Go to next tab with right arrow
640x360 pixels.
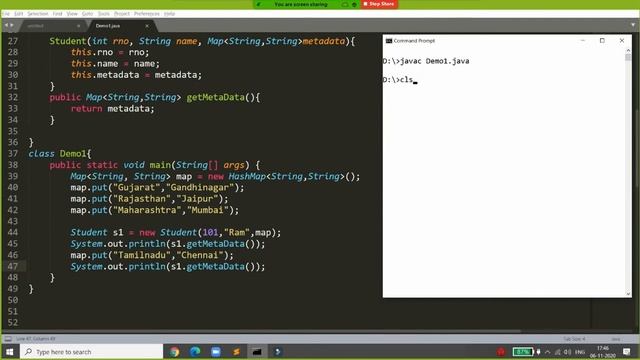point(11,25)
